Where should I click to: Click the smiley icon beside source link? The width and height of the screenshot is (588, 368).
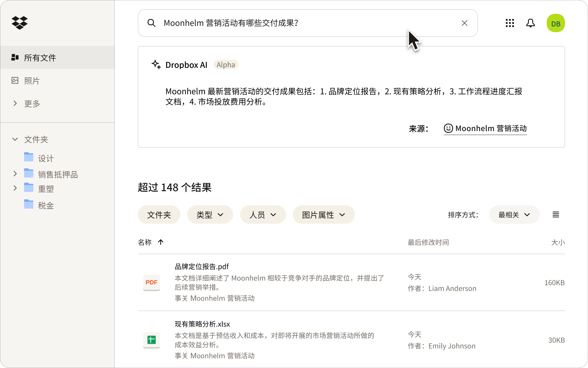click(448, 128)
